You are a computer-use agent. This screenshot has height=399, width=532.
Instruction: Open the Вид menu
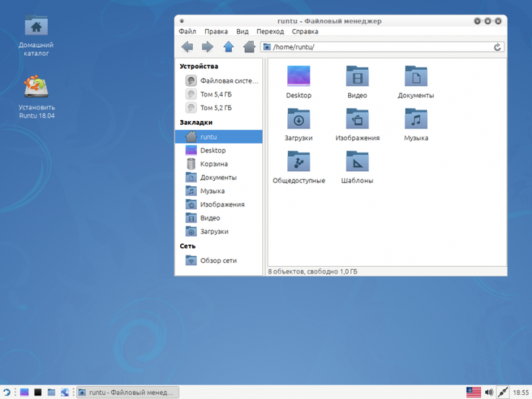pos(242,32)
